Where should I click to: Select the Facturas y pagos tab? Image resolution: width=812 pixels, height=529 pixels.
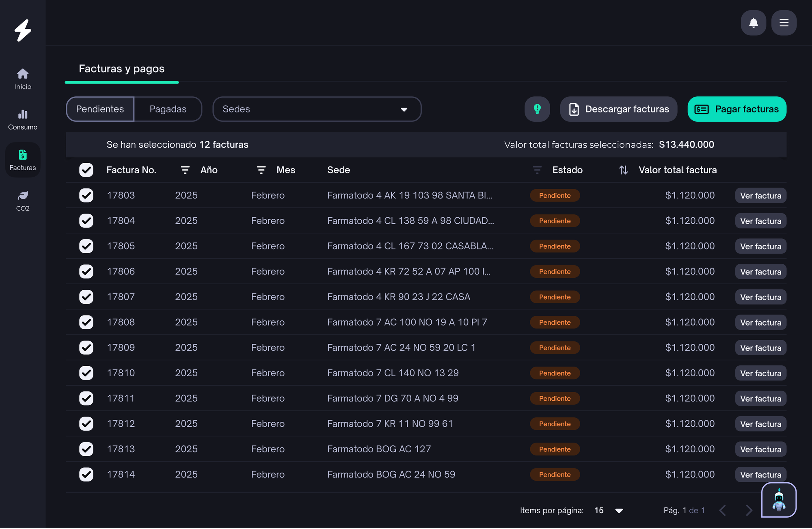[121, 69]
